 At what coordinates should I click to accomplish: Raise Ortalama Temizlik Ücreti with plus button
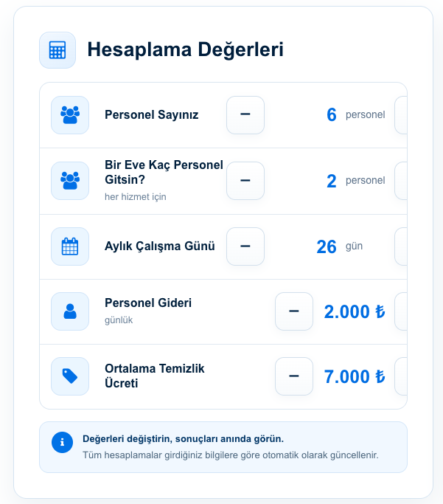(401, 376)
